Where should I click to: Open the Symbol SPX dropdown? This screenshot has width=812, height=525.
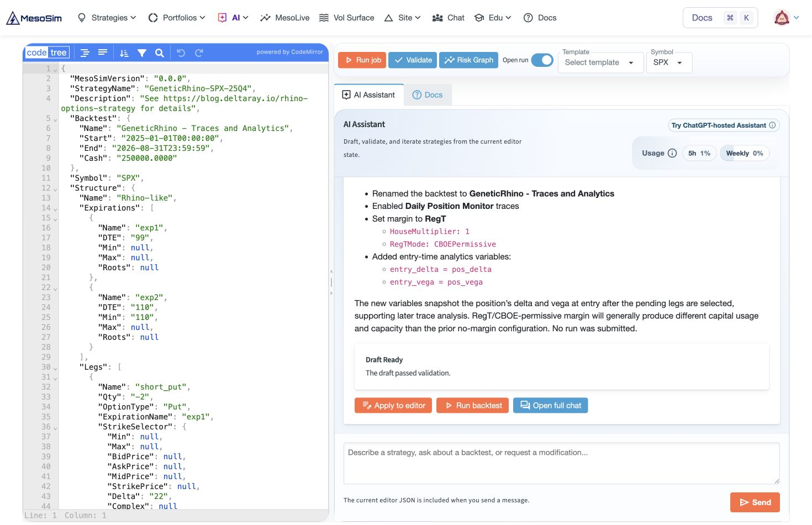668,62
